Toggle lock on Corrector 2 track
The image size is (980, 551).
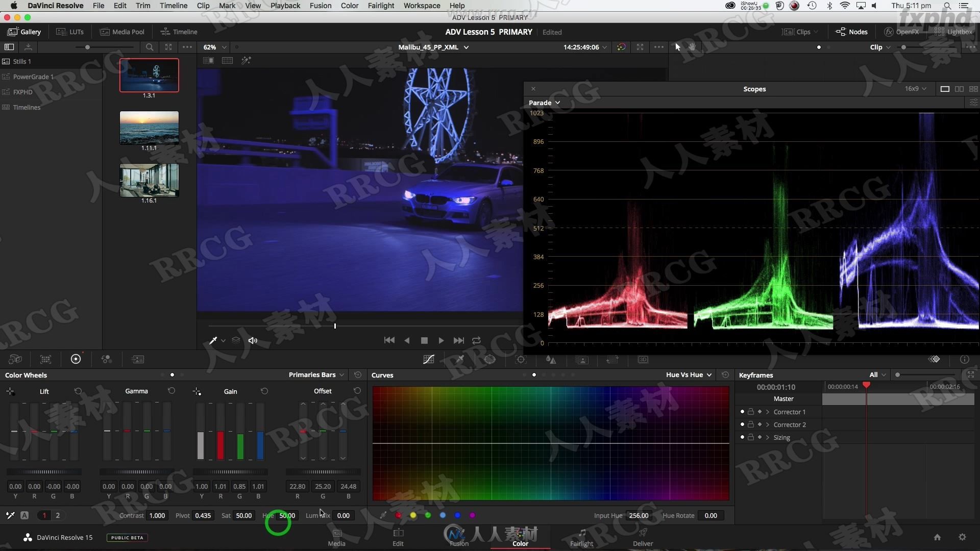[x=751, y=424]
